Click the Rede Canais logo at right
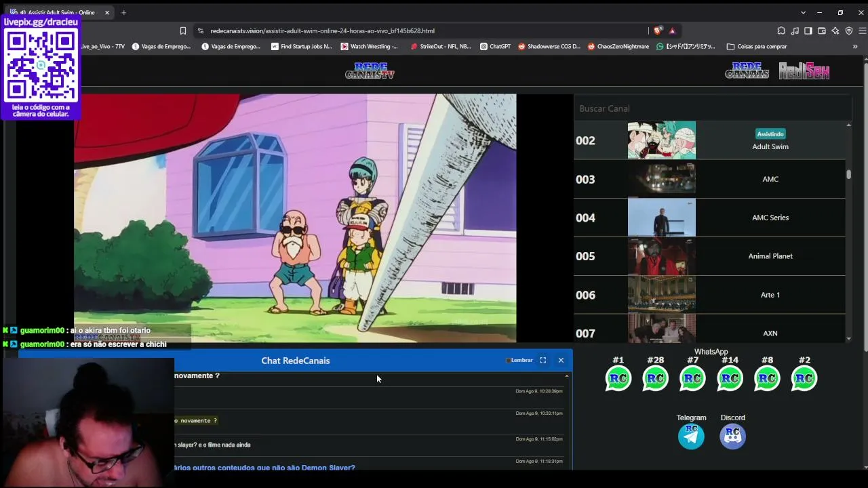The image size is (868, 488). coord(747,71)
